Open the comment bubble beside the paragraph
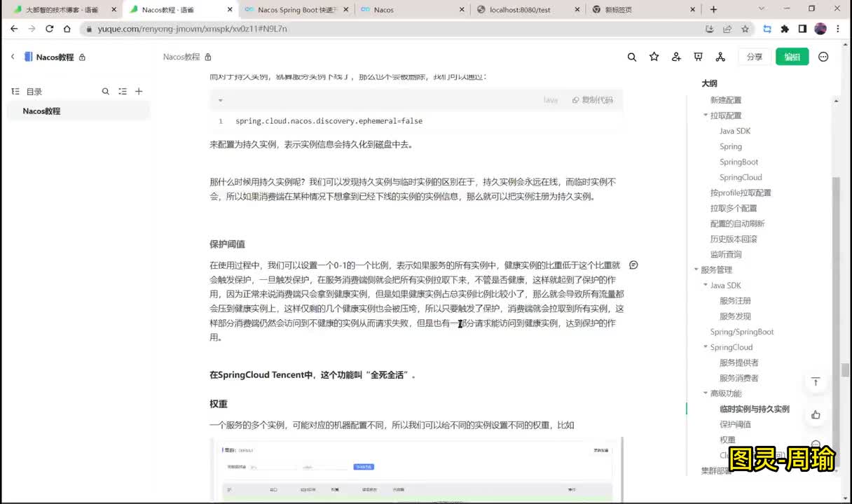The height and width of the screenshot is (504, 852). tap(633, 265)
